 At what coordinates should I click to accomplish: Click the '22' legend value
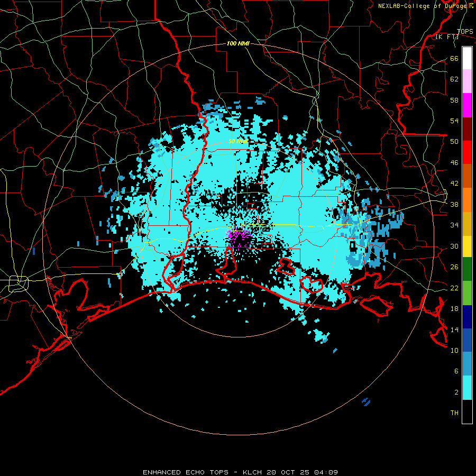click(454, 288)
